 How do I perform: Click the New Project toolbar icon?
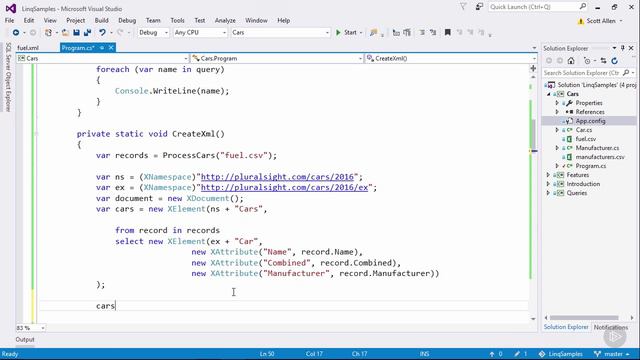tap(49, 33)
